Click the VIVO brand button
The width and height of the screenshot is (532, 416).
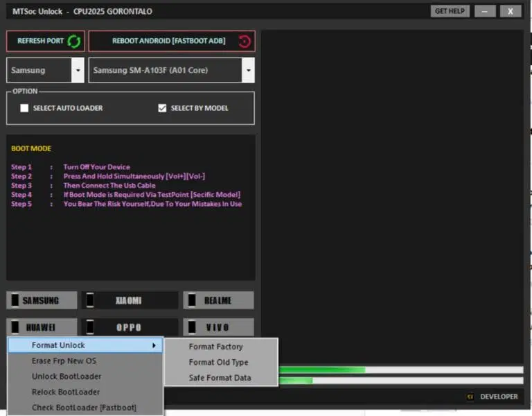(218, 327)
